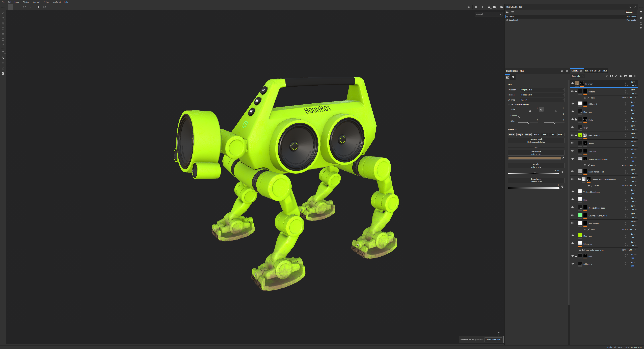Toggle the metal channel in Material section

pyautogui.click(x=536, y=135)
